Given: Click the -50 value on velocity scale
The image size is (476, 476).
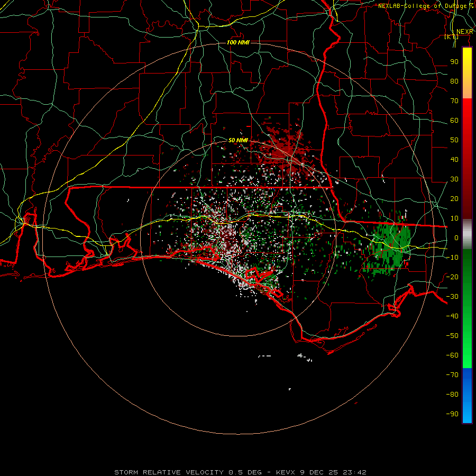Looking at the screenshot, I should [x=452, y=336].
